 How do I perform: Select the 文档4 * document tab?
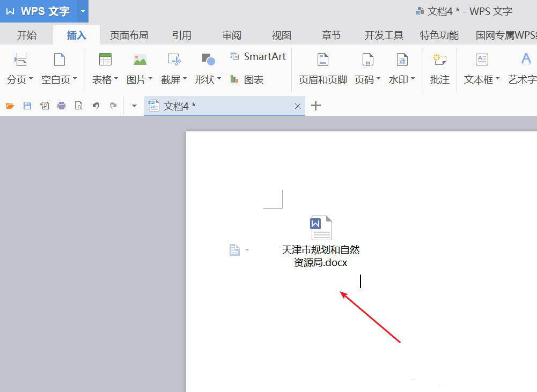(225, 106)
